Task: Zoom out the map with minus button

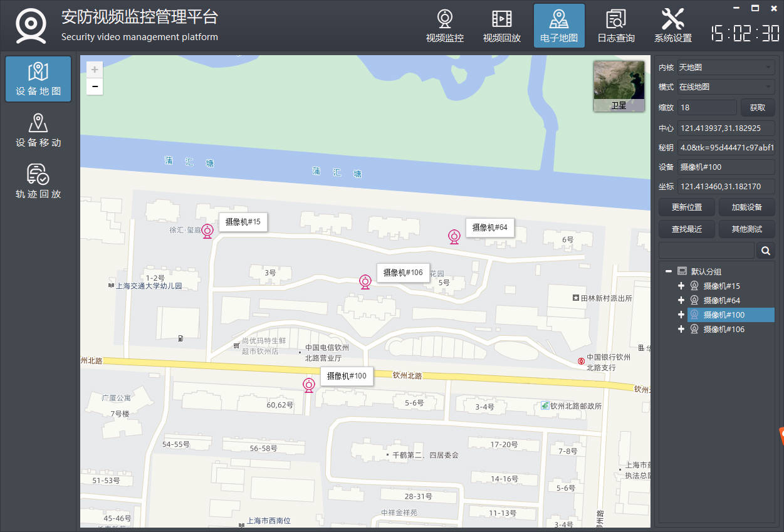Action: click(x=95, y=86)
